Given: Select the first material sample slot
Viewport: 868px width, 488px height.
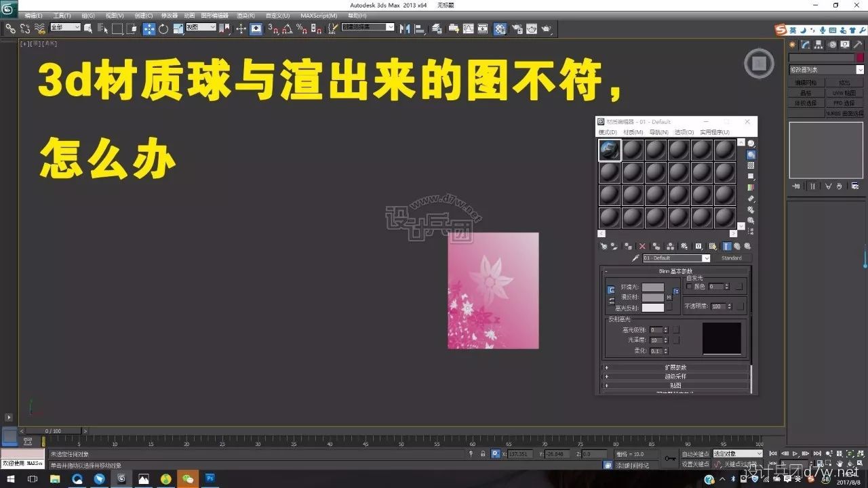Looking at the screenshot, I should [x=610, y=150].
